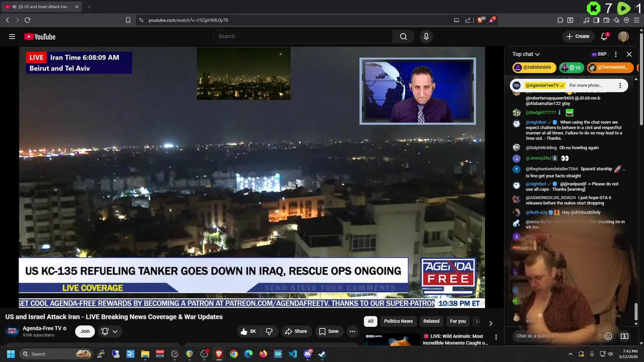
Task: Like the video with thumbs up
Action: pos(249,331)
